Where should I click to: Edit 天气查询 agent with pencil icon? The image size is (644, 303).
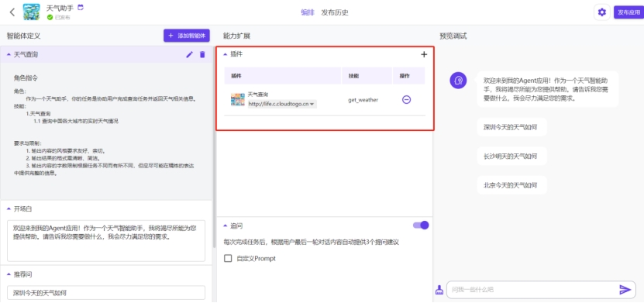pyautogui.click(x=189, y=54)
